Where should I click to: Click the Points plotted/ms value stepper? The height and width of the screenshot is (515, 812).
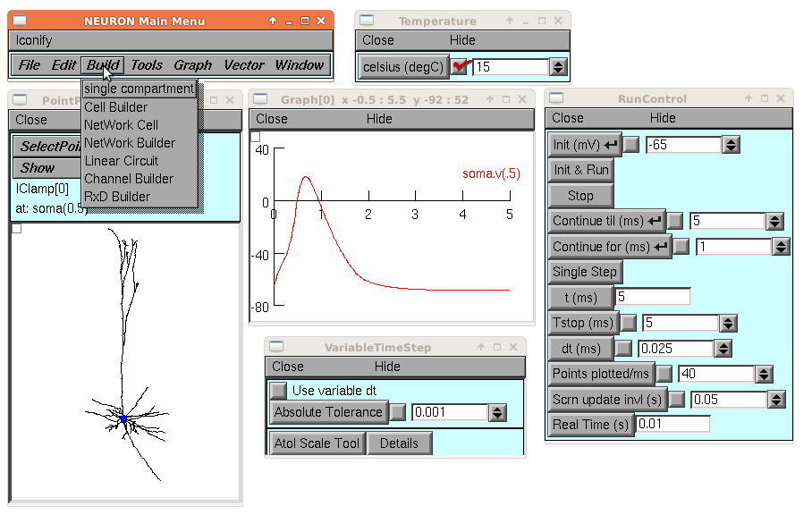764,374
